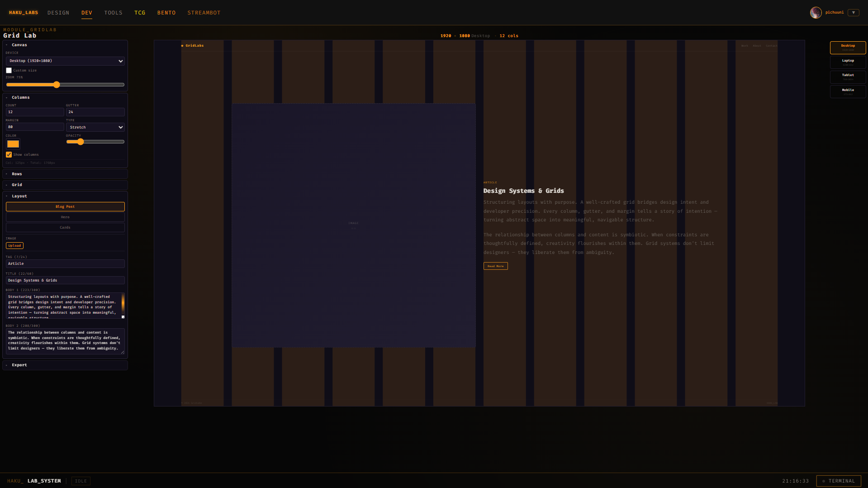Enable the Custom size checkbox
The width and height of the screenshot is (868, 488).
click(9, 71)
